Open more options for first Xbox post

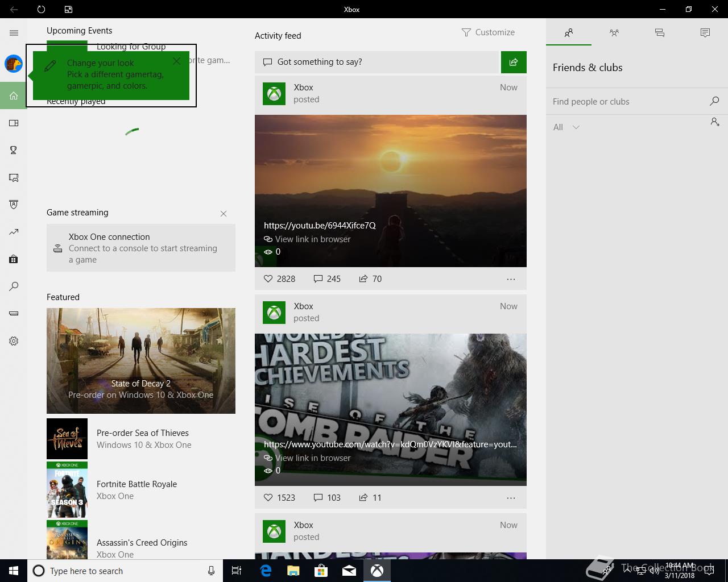point(511,279)
